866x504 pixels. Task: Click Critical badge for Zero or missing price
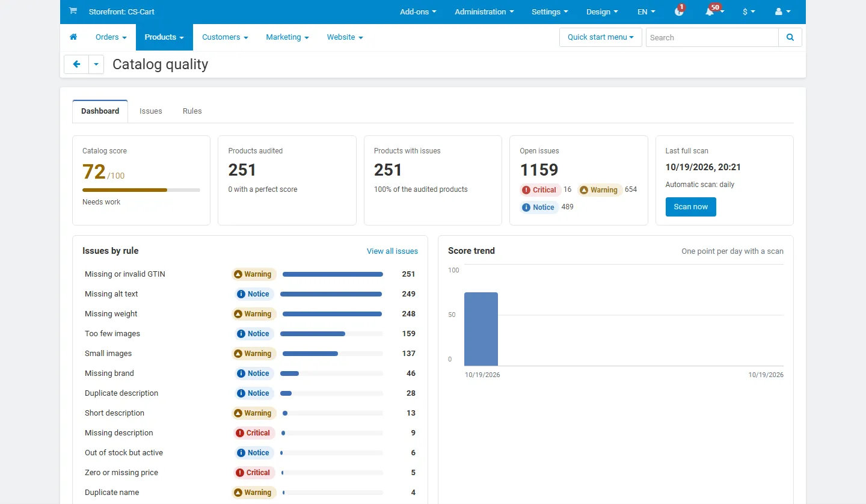(x=254, y=473)
